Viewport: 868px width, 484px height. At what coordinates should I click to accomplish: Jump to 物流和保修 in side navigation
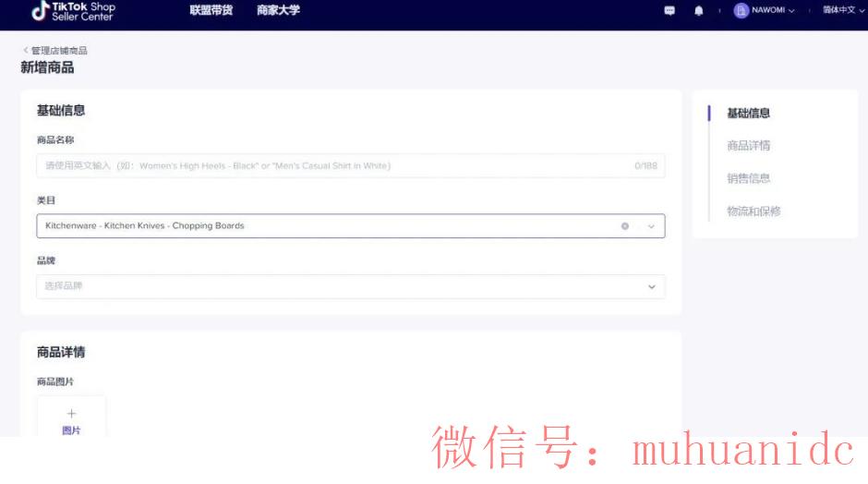click(753, 212)
